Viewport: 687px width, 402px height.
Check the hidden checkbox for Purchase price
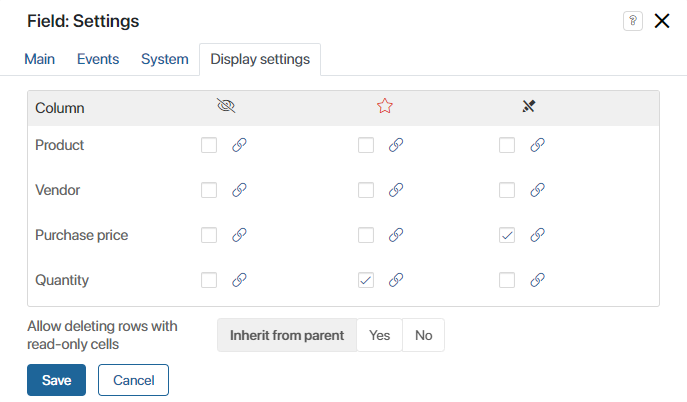click(209, 235)
